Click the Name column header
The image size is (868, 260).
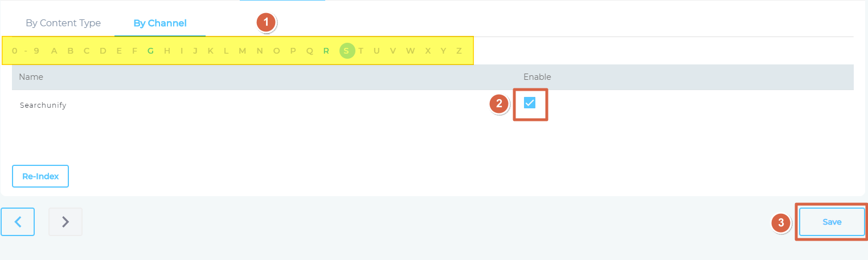[x=31, y=76]
